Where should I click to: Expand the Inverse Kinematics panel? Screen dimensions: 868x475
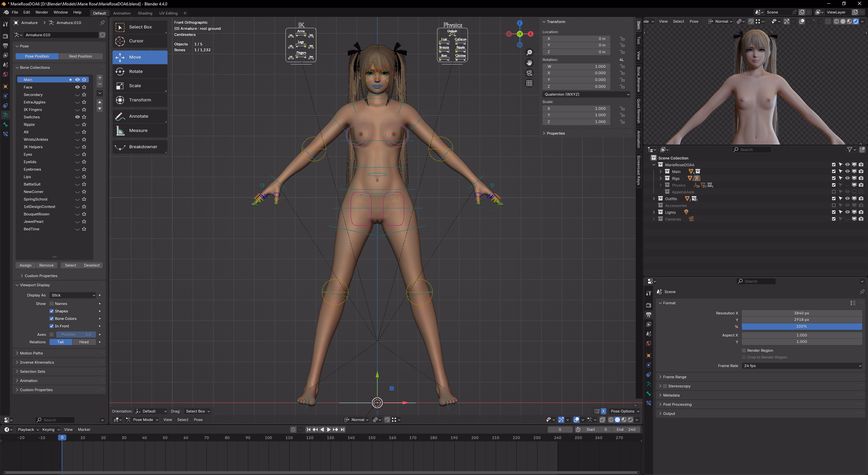pyautogui.click(x=37, y=362)
